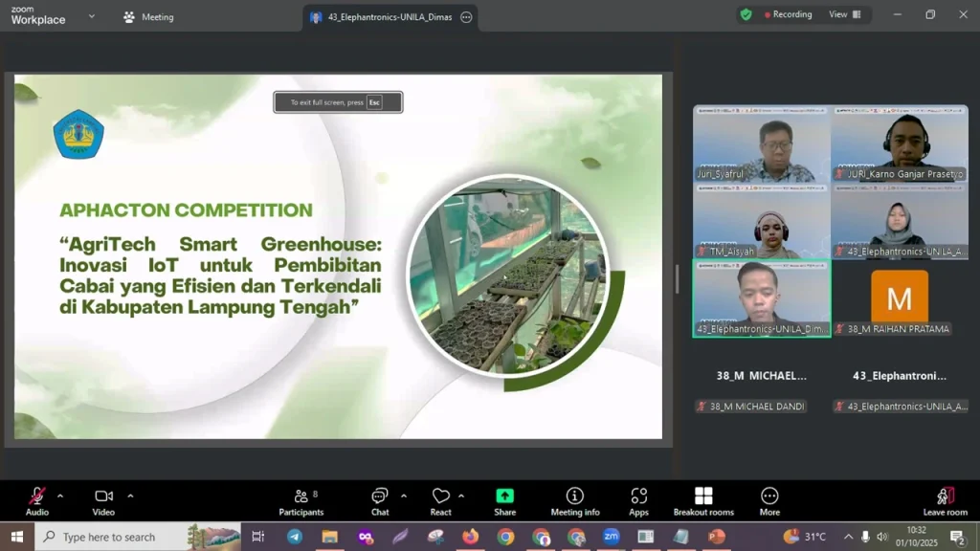The height and width of the screenshot is (551, 980).
Task: Adjust system volume from the tray
Action: coord(882,537)
